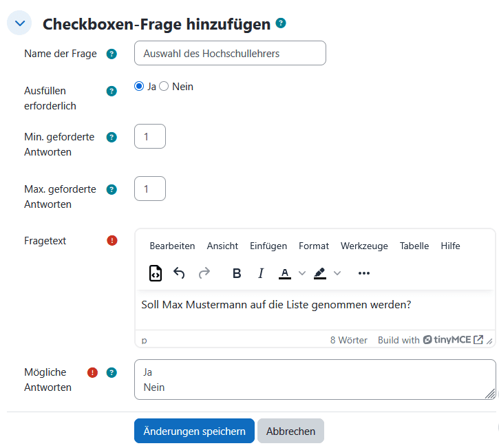
Task: Toggle bold formatting
Action: (x=237, y=273)
